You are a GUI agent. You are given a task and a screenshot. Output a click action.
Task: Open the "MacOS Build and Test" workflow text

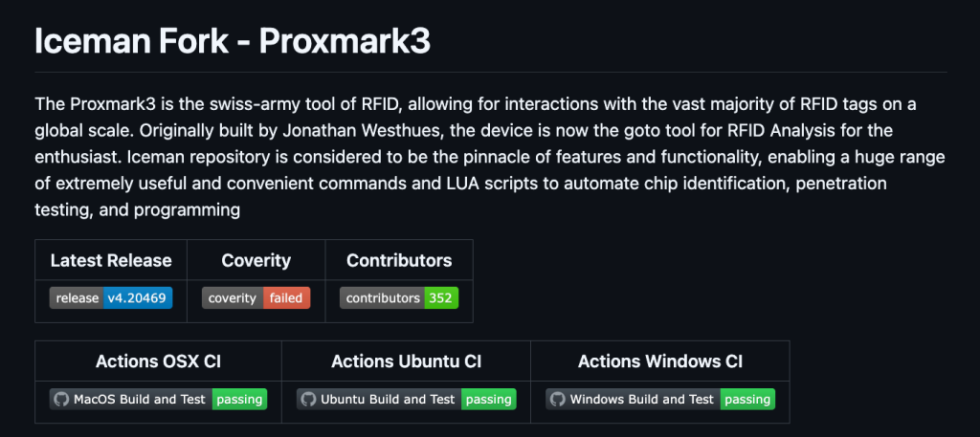pos(139,399)
